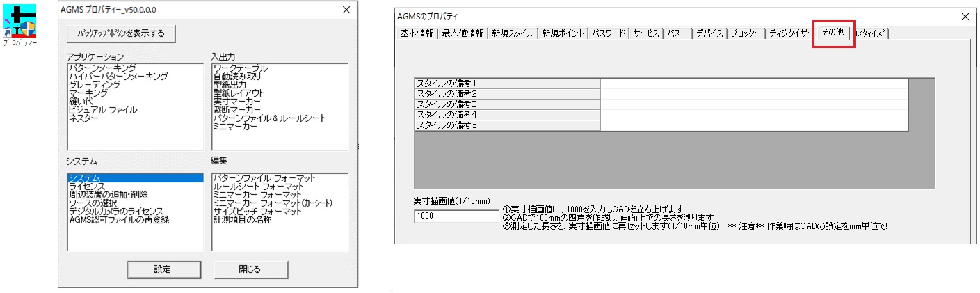Select 縫い代 in the アプリケーション list
The width and height of the screenshot is (980, 293).
tap(81, 102)
